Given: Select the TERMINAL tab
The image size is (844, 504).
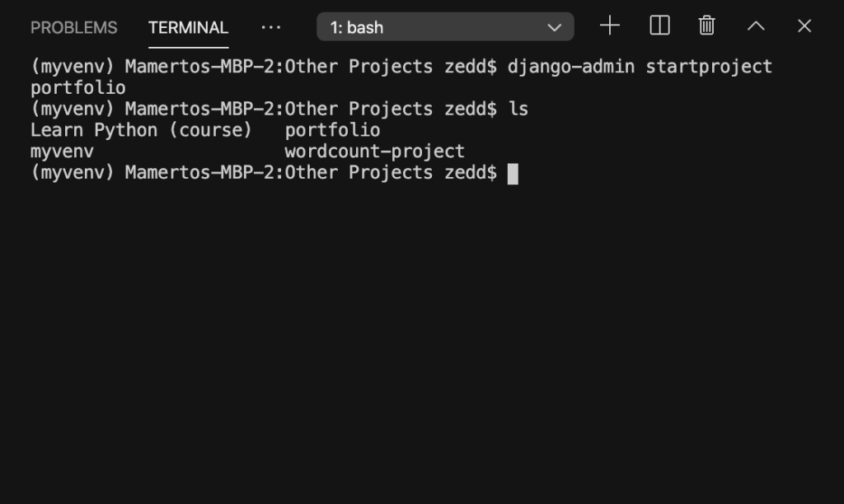Looking at the screenshot, I should pyautogui.click(x=189, y=27).
